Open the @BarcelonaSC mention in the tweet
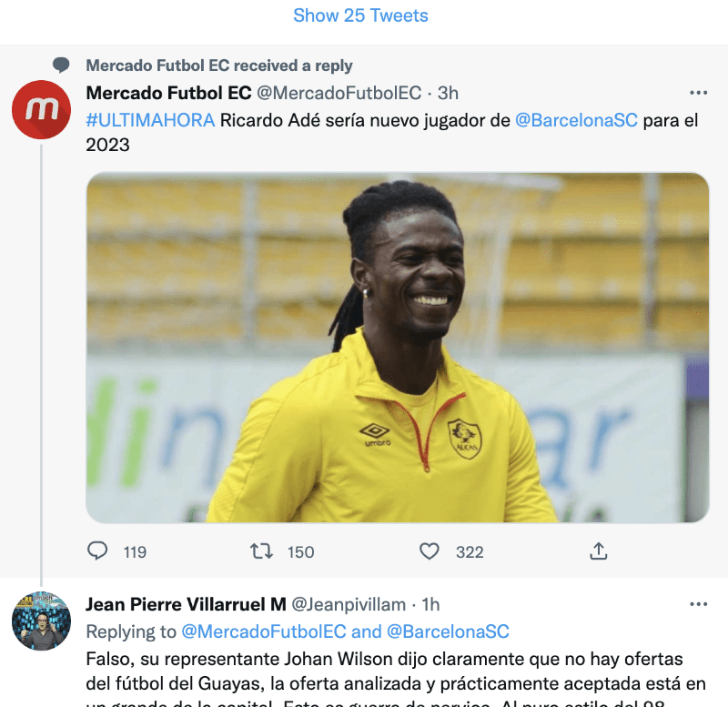The height and width of the screenshot is (707, 728). (x=576, y=120)
